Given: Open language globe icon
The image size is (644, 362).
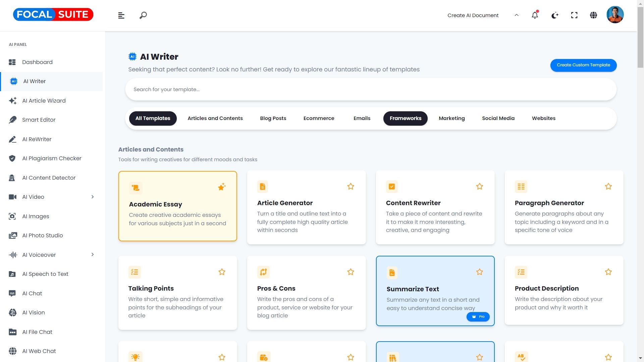Looking at the screenshot, I should click(x=593, y=15).
